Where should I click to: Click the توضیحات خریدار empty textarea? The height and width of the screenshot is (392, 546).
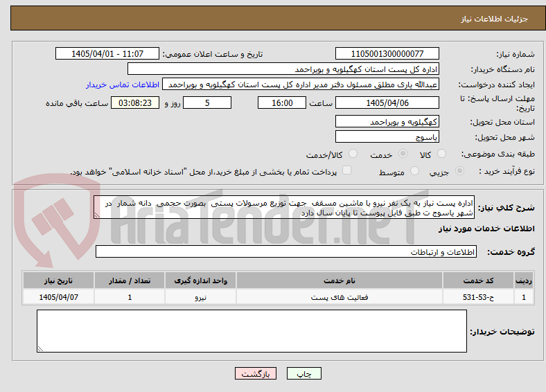252,331
